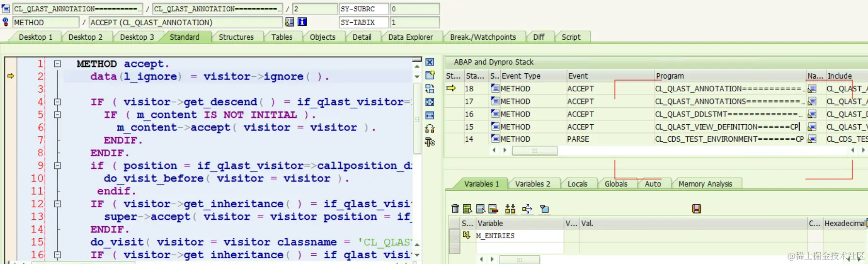Click the program icon left of the top CL_QLAST_ANNOTATION field
The width and height of the screenshot is (868, 264).
(x=6, y=9)
